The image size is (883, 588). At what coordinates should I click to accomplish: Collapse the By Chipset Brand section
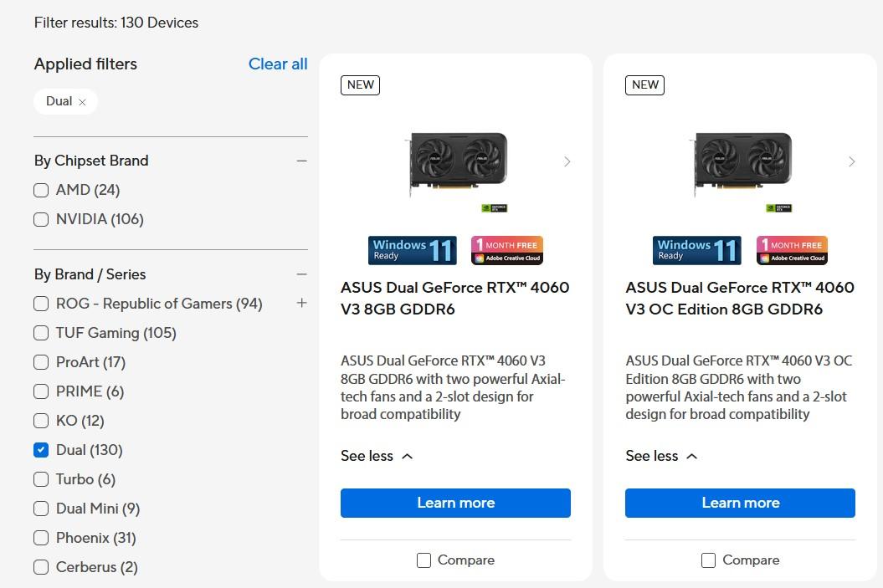[x=301, y=161]
